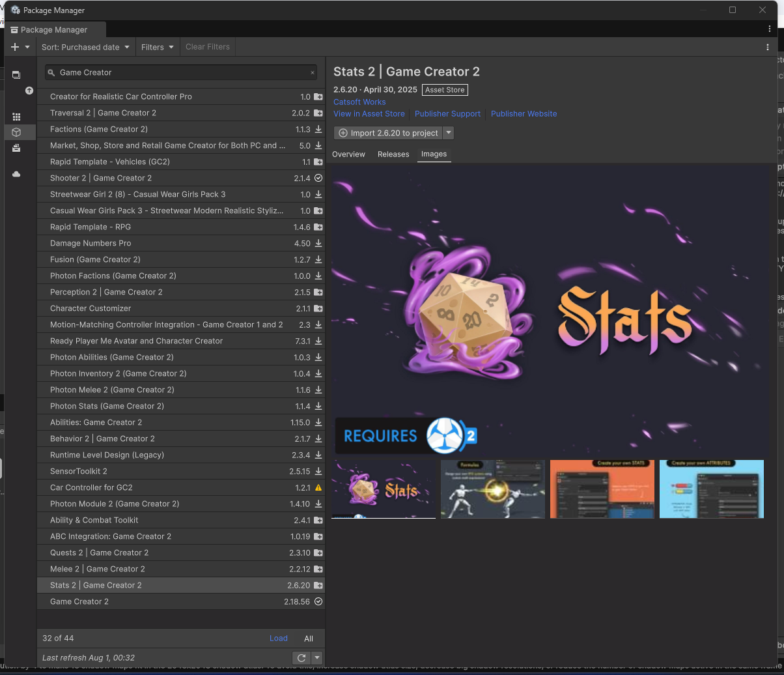This screenshot has width=784, height=675.
Task: Open the Publisher Website link
Action: (x=524, y=113)
